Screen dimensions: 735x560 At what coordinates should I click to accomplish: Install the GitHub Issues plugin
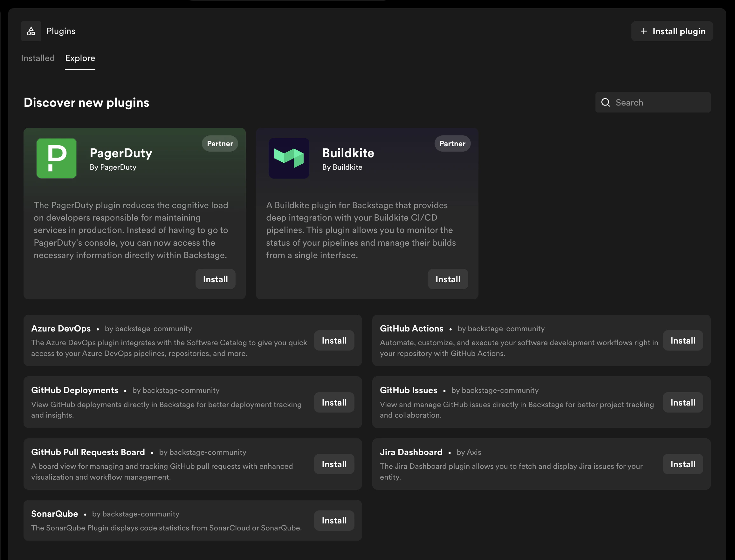(683, 402)
